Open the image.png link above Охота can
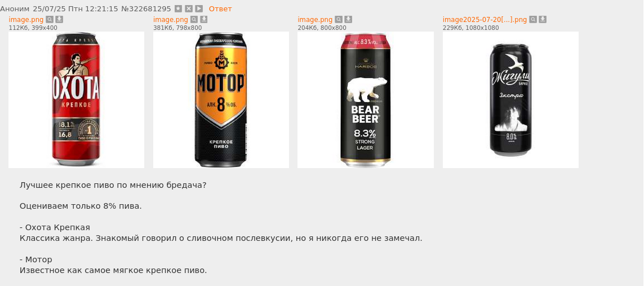 [26, 20]
